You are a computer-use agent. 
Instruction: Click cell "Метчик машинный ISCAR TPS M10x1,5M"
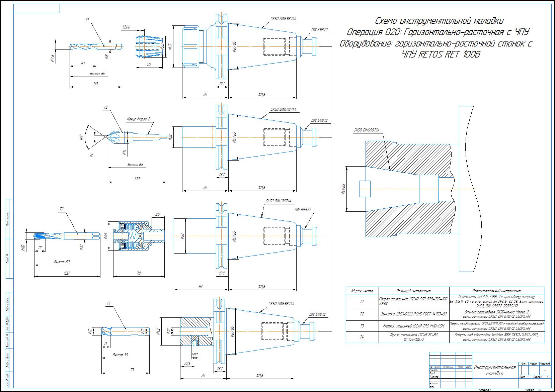tap(413, 326)
